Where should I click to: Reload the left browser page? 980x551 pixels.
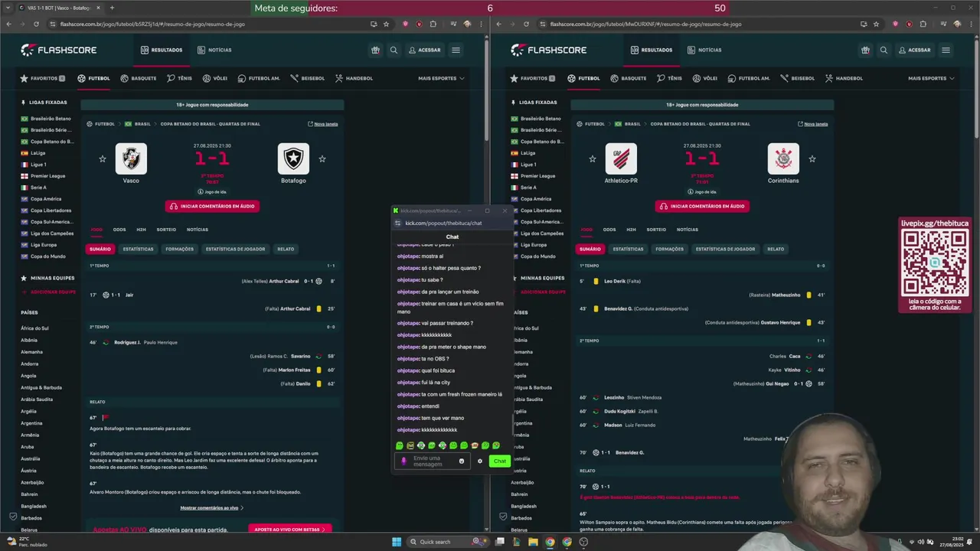tap(36, 24)
